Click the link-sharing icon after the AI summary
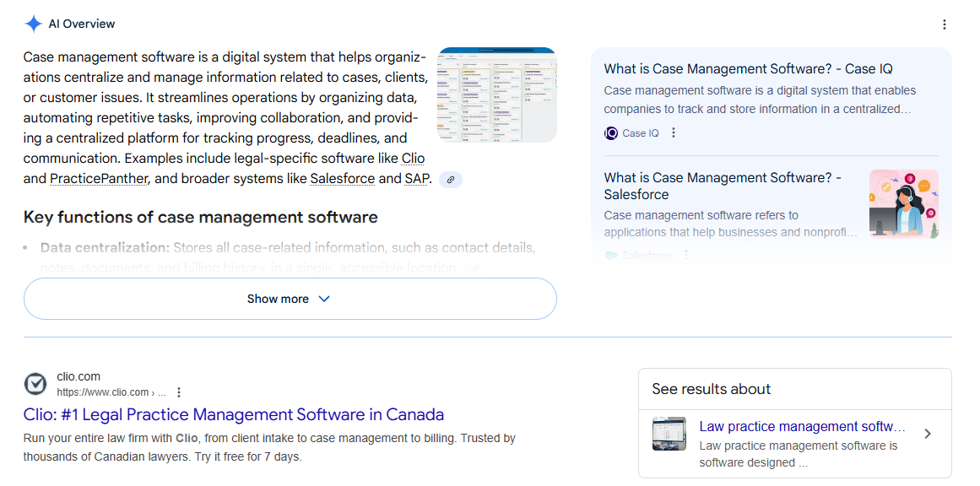The image size is (980, 486). [x=450, y=179]
